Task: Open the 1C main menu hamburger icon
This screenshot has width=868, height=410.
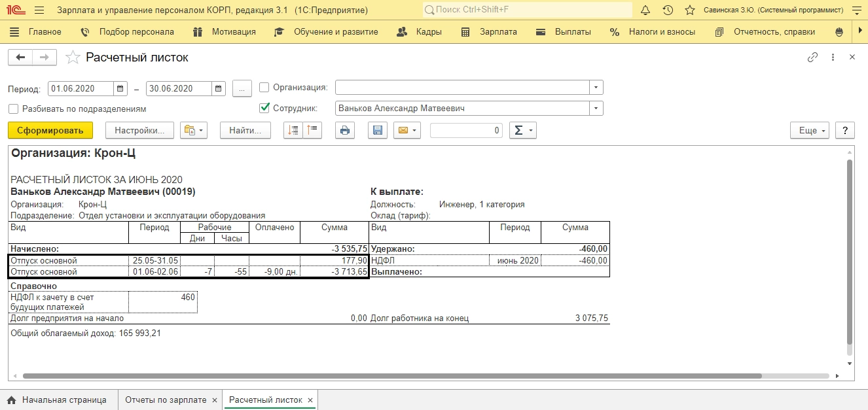Action: click(39, 10)
